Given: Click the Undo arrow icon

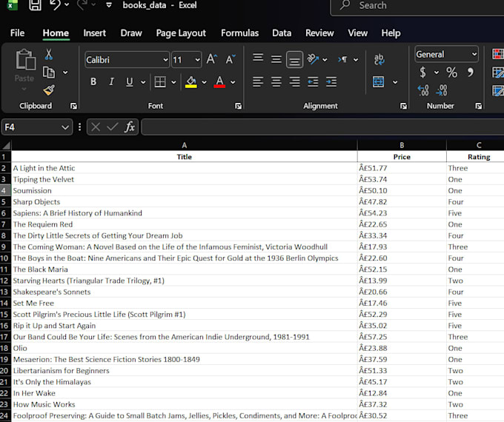Looking at the screenshot, I should (55, 5).
